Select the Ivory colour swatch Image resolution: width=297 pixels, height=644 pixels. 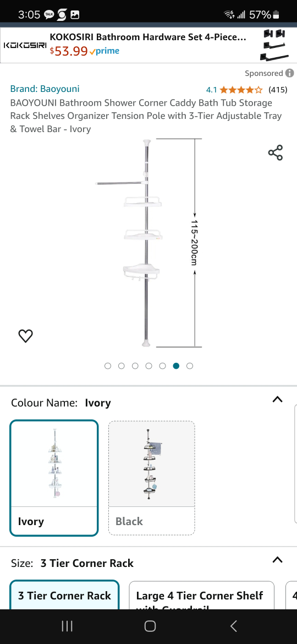(x=54, y=478)
